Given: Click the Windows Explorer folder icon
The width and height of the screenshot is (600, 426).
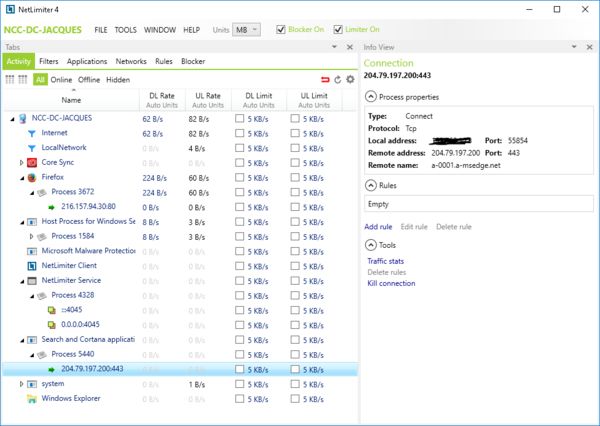Looking at the screenshot, I should (x=32, y=399).
